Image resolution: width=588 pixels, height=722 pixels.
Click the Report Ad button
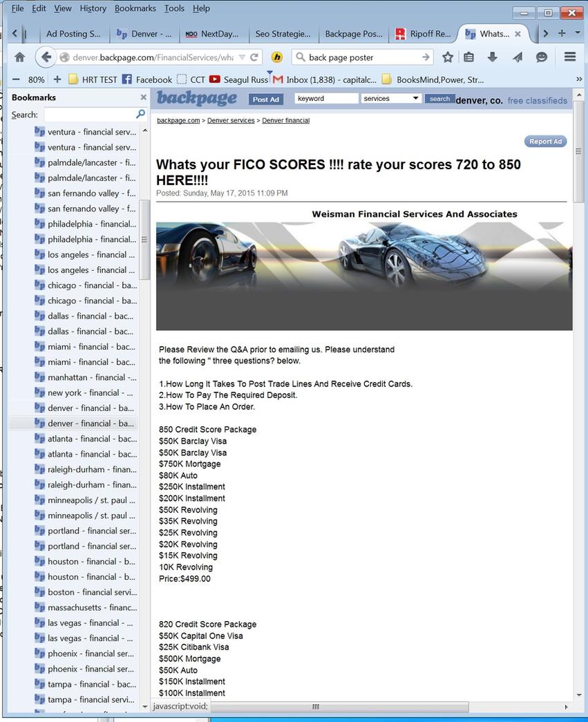coord(545,142)
